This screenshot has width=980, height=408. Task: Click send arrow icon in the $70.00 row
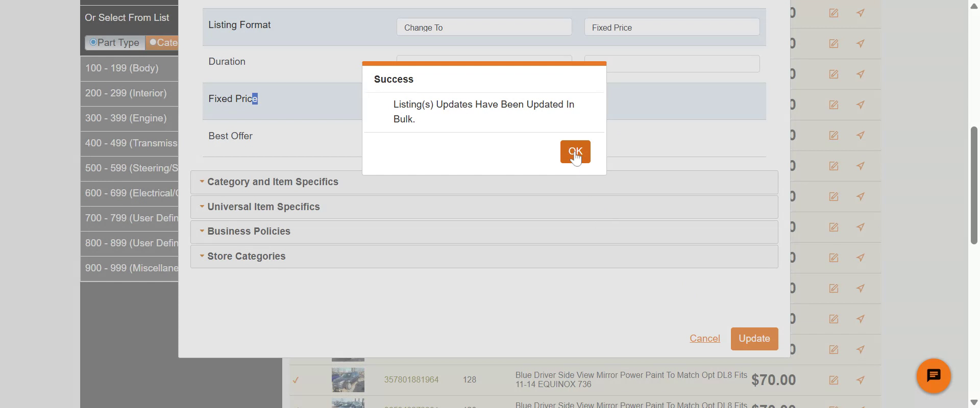[861, 380]
